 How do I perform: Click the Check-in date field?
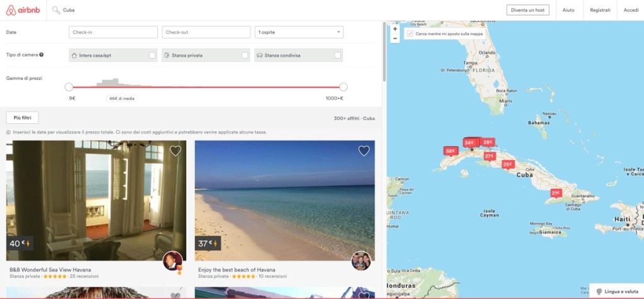coord(113,32)
